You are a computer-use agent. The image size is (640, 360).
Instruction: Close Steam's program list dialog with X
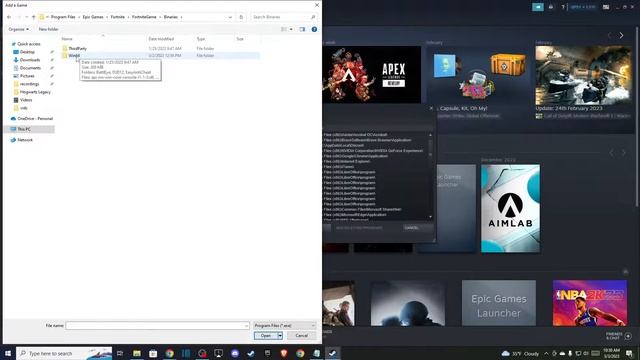tap(431, 108)
